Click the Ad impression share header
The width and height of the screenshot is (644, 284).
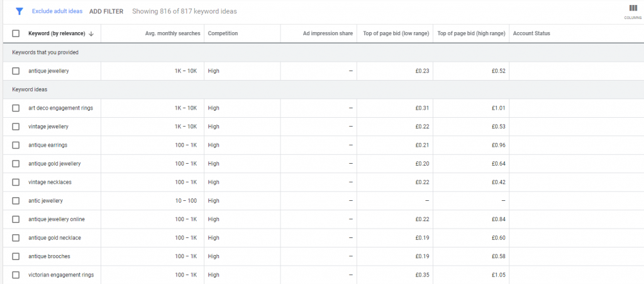328,33
